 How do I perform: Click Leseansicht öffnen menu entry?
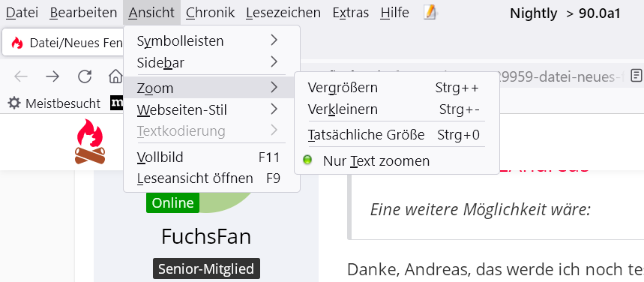pyautogui.click(x=211, y=178)
